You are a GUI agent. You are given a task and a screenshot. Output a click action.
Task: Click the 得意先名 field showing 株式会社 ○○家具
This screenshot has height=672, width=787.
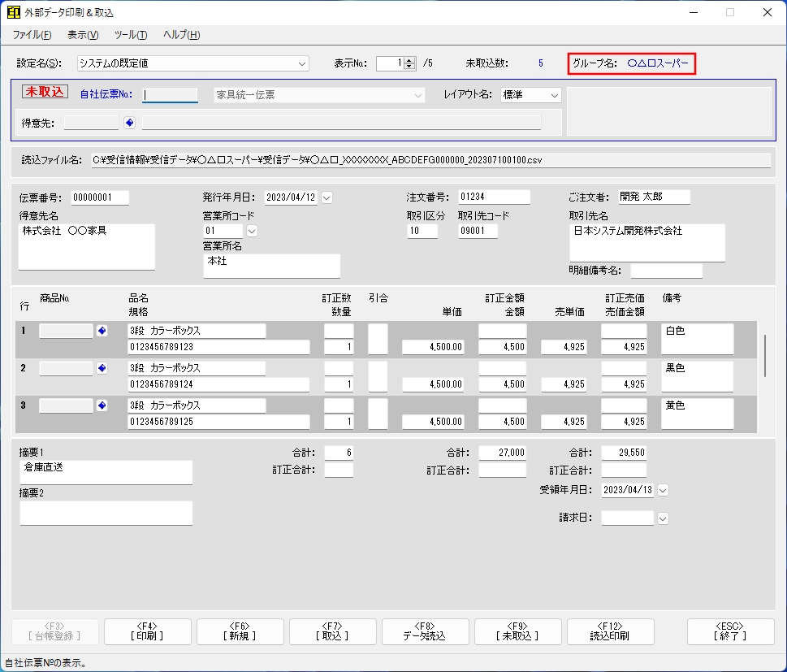pyautogui.click(x=87, y=246)
